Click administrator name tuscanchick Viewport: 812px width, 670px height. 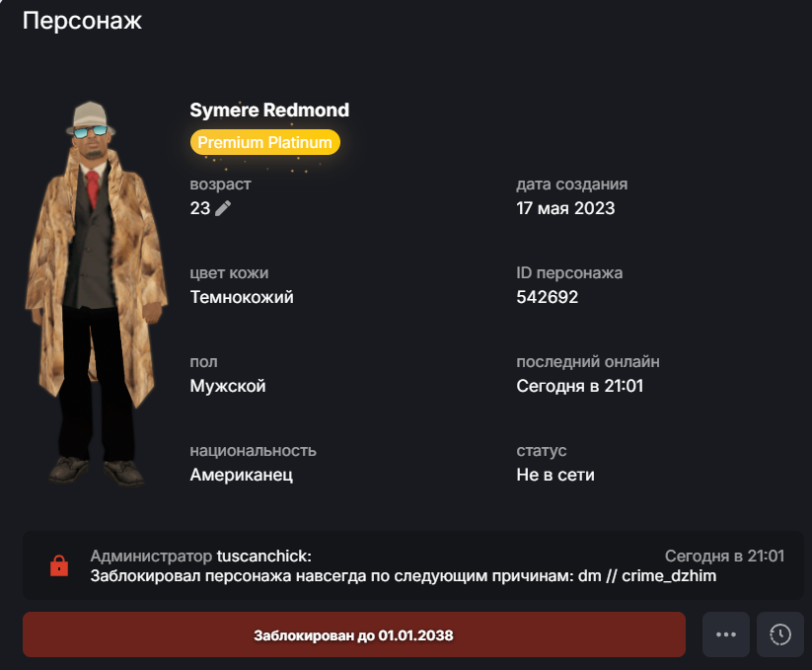tap(263, 556)
